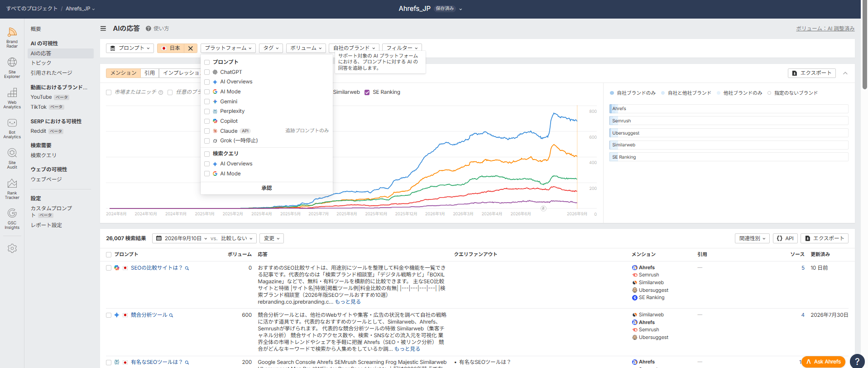Enable the Gemini platform checkbox
This screenshot has height=368, width=868.
click(x=207, y=102)
